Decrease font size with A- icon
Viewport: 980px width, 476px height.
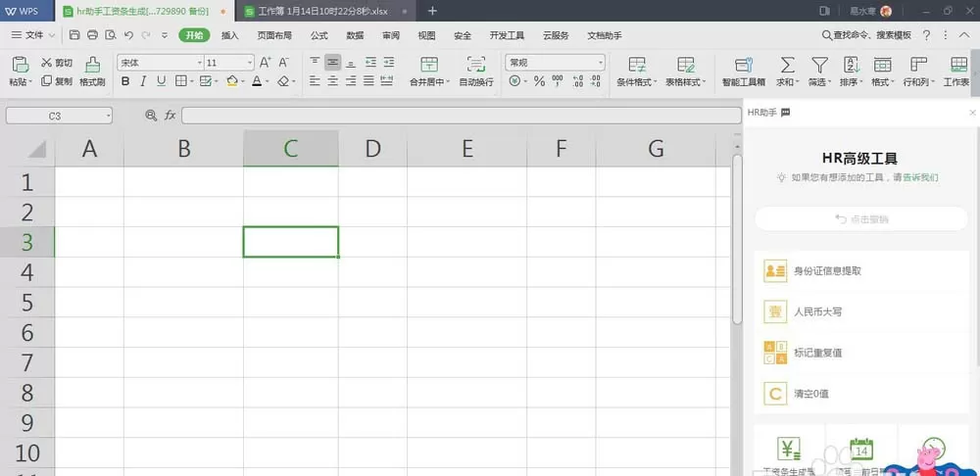284,63
